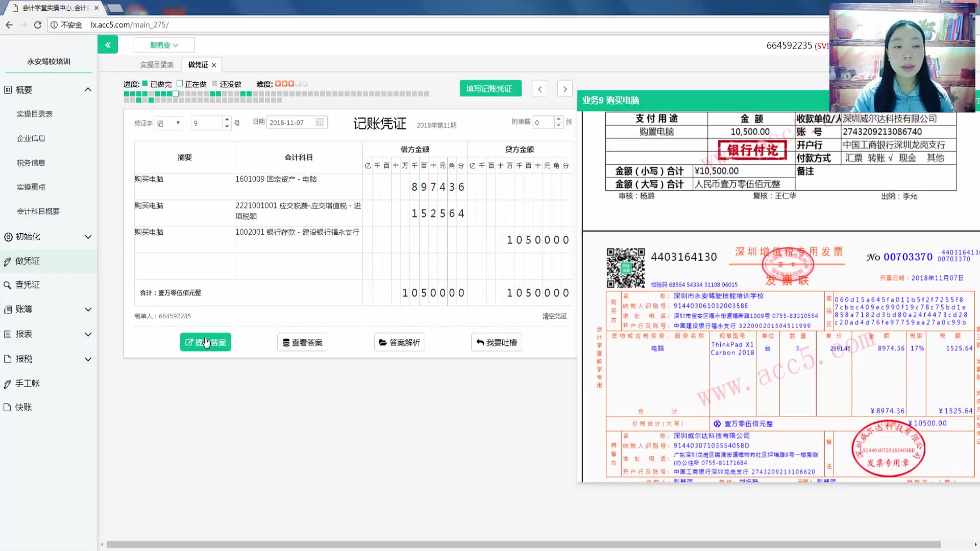Expand the 报表 sidebar section
Image resolution: width=980 pixels, height=551 pixels.
click(x=88, y=334)
